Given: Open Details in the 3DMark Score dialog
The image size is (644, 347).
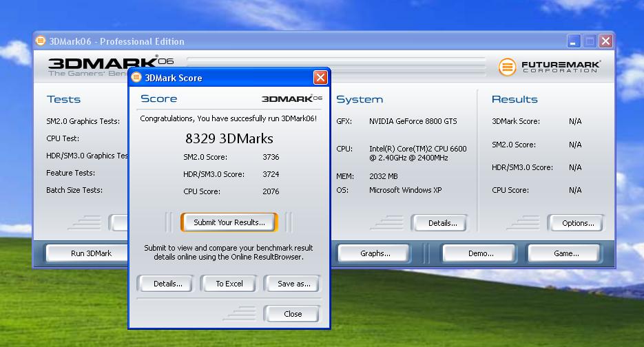Looking at the screenshot, I should tap(165, 284).
